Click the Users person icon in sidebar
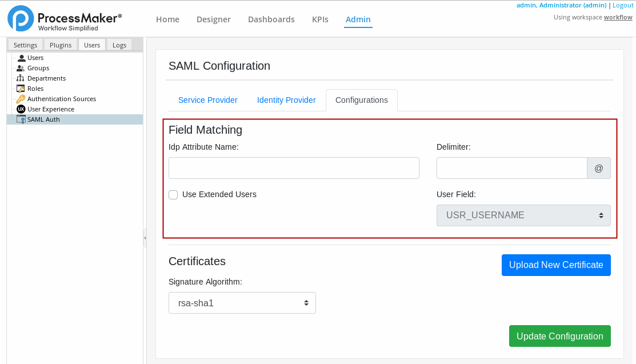Viewport: 636px width, 364px height. tap(21, 58)
